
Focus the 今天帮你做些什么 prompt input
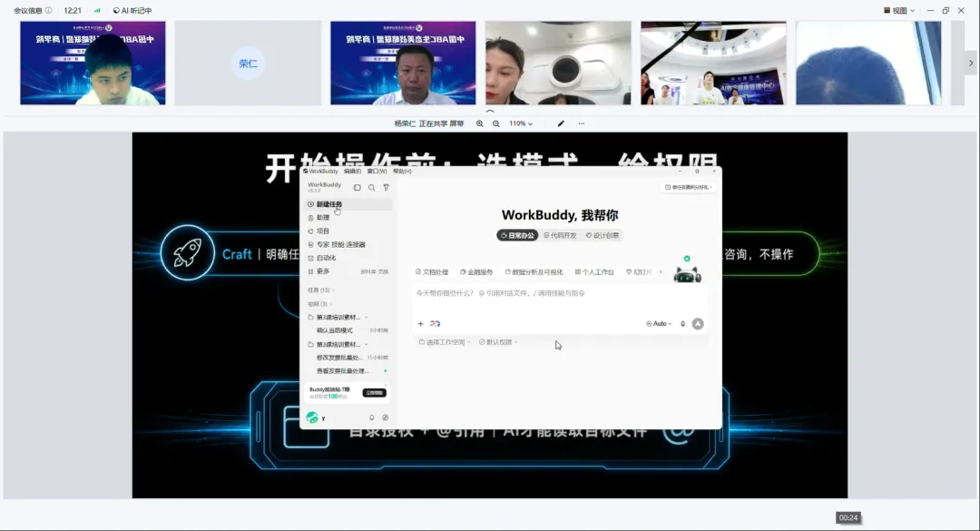[x=559, y=293]
